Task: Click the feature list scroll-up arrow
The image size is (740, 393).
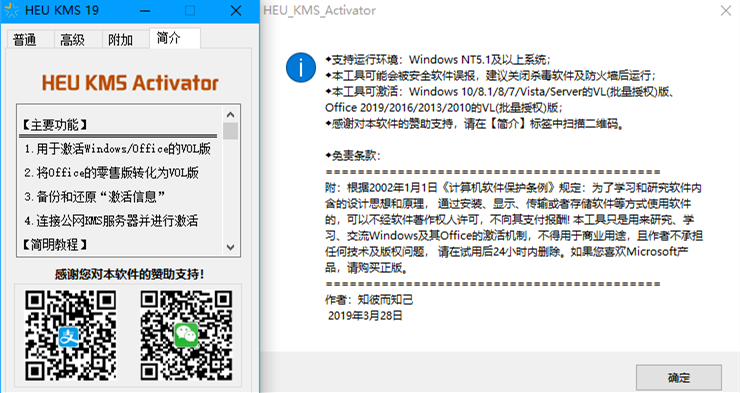Action: point(230,114)
